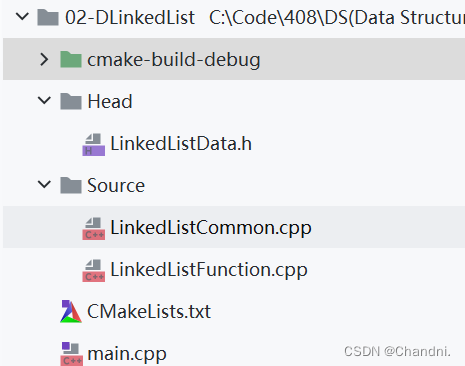Open LinkedListFunction.cpp from the Source folder

(209, 270)
